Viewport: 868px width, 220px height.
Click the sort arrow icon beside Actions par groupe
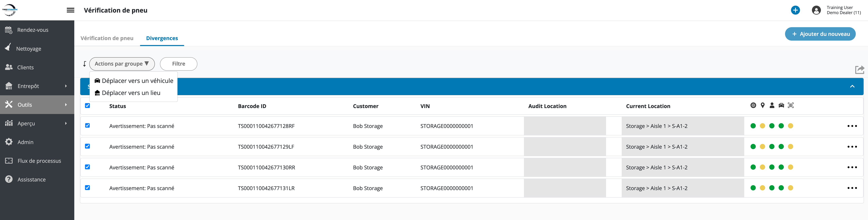[x=85, y=64]
